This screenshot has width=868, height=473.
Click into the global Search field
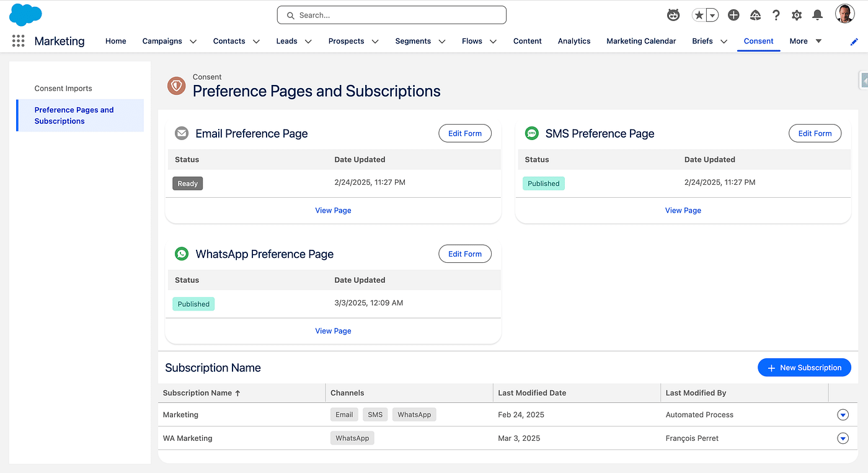[392, 15]
